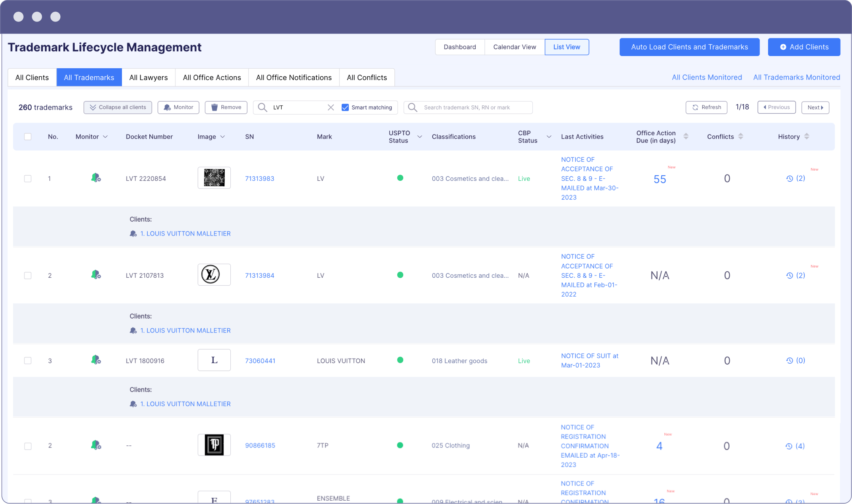Sort by History column arrows
This screenshot has height=504, width=852.
pos(806,136)
